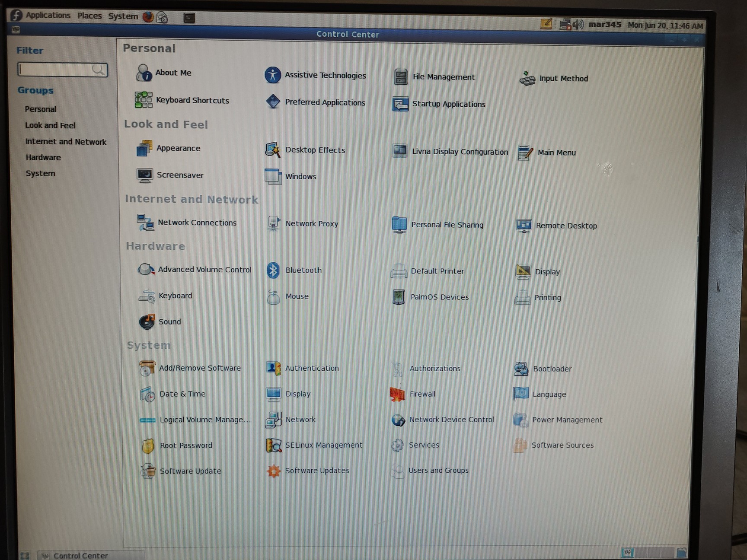The image size is (747, 560).
Task: Open the Places menu
Action: (89, 16)
